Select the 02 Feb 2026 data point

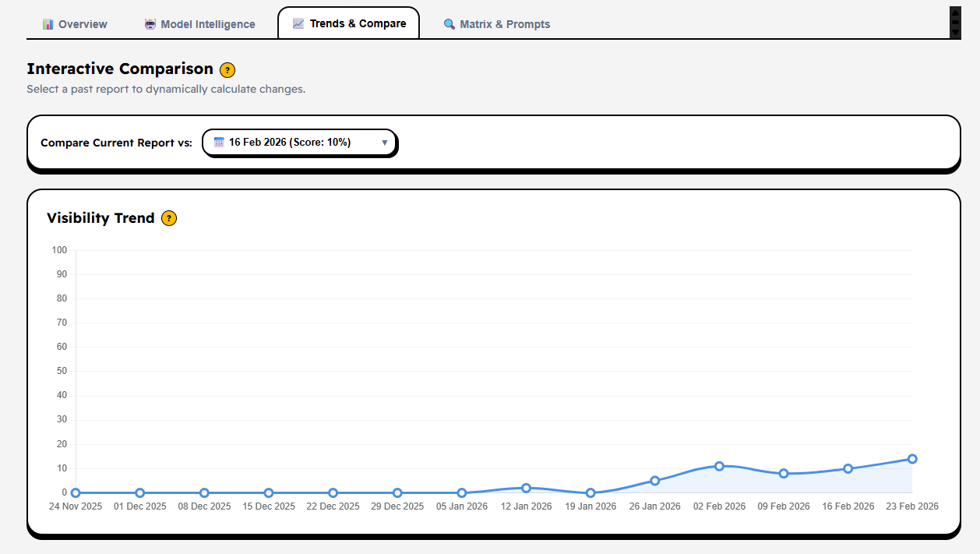tap(719, 466)
